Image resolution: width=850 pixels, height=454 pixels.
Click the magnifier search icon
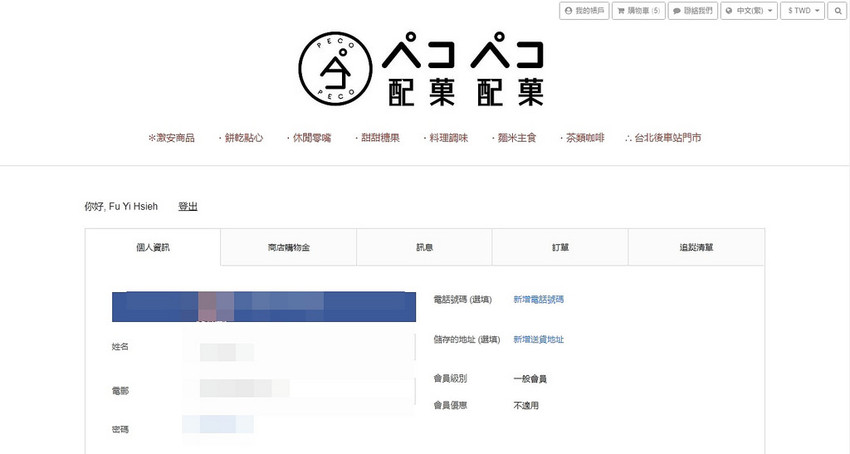click(837, 11)
